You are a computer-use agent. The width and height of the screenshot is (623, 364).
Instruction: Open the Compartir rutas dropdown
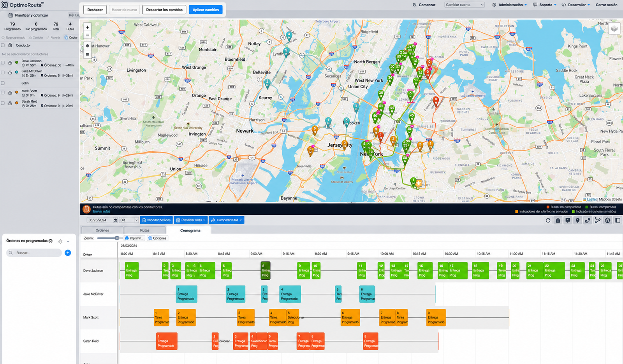tap(227, 220)
